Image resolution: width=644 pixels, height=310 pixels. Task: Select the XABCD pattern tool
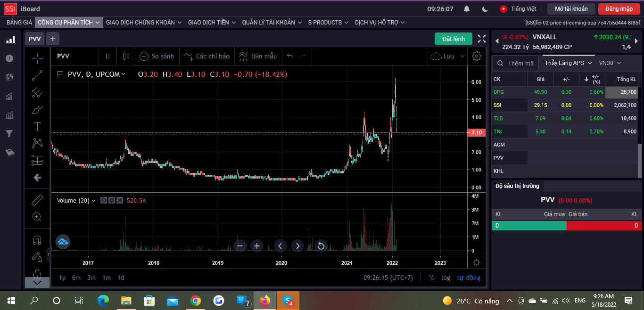tap(37, 143)
